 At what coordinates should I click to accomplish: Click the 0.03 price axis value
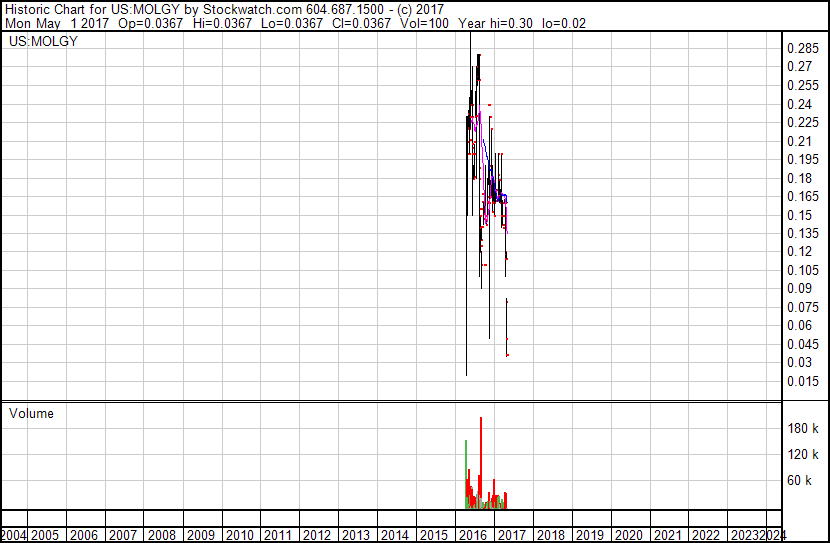click(x=800, y=363)
